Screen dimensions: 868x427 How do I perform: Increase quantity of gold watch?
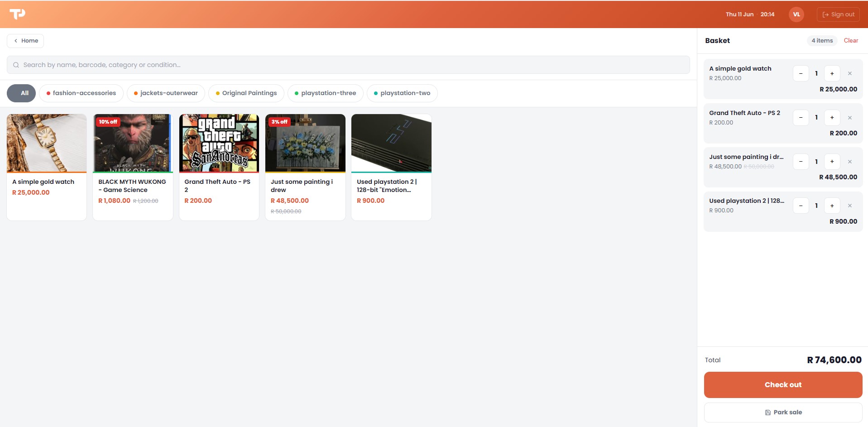click(832, 73)
